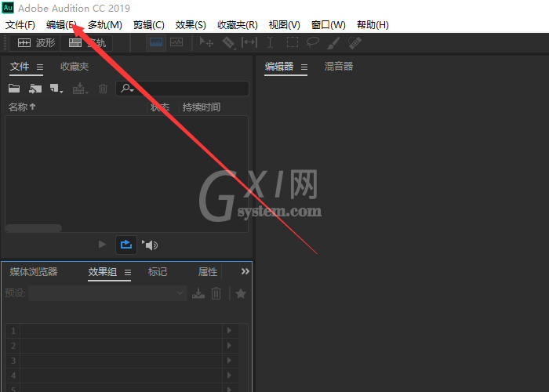Image resolution: width=549 pixels, height=392 pixels.
Task: Open the 效果(S) menu
Action: (x=191, y=25)
